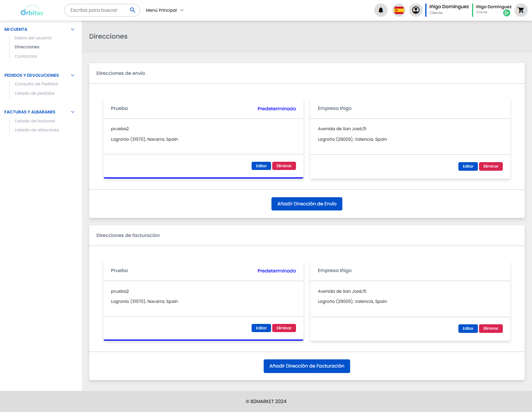Click Añadir Dirección de Envío button
The height and width of the screenshot is (412, 532).
point(307,204)
